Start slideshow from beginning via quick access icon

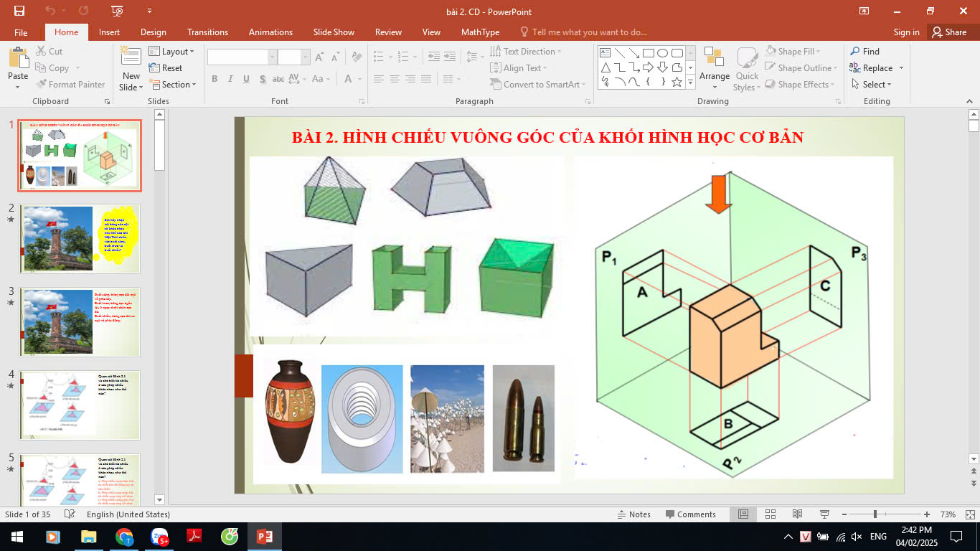(x=117, y=11)
